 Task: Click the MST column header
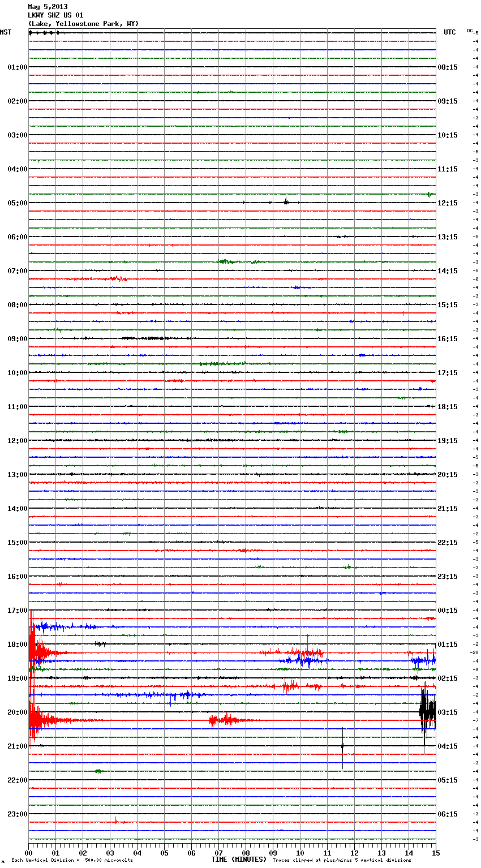(6, 32)
